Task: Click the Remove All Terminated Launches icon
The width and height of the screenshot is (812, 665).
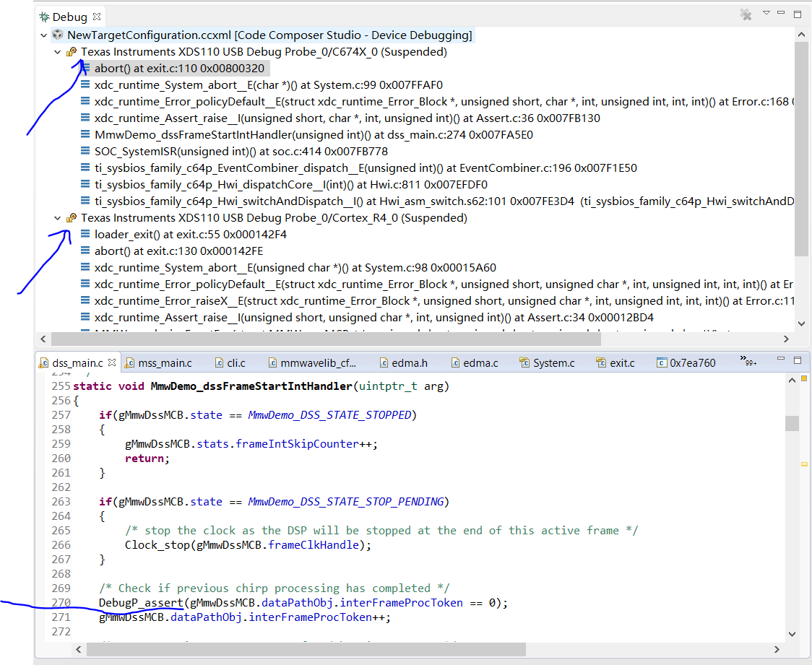Action: (x=746, y=14)
